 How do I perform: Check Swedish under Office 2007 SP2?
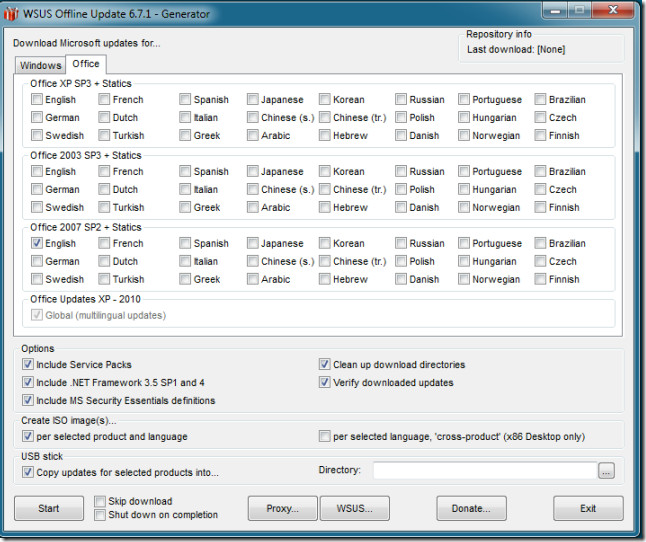click(x=37, y=279)
